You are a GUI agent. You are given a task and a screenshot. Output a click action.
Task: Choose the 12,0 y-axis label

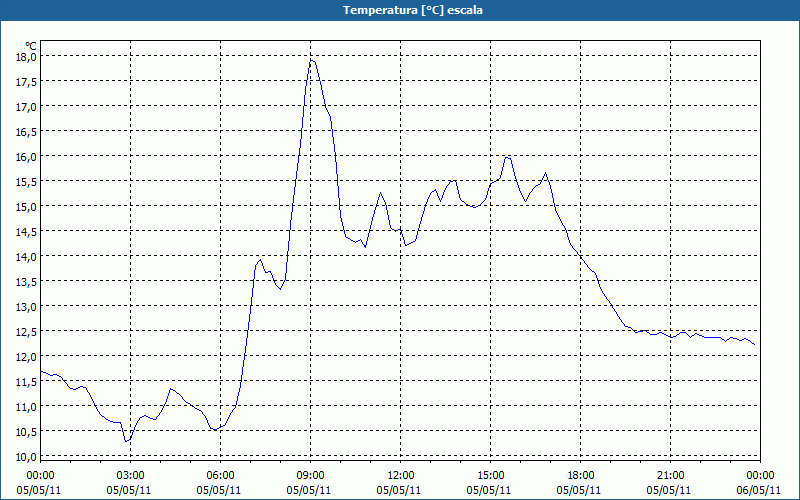coord(27,357)
